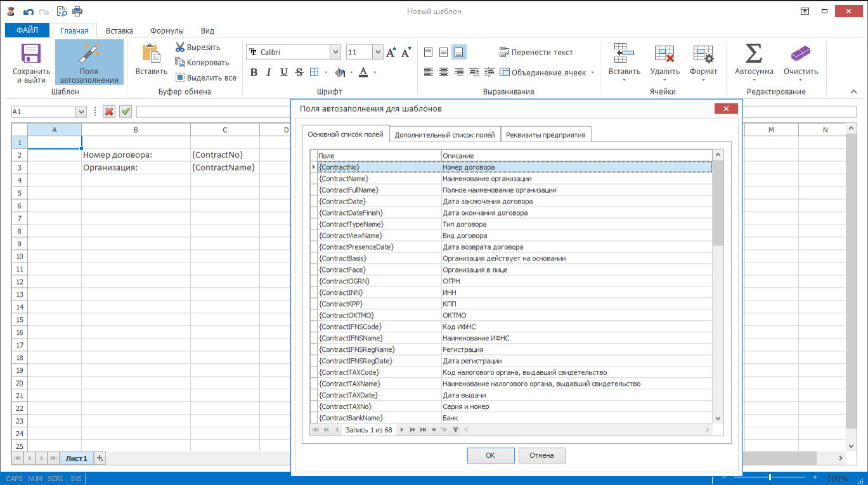Align text center
The height and width of the screenshot is (485, 868).
[444, 72]
